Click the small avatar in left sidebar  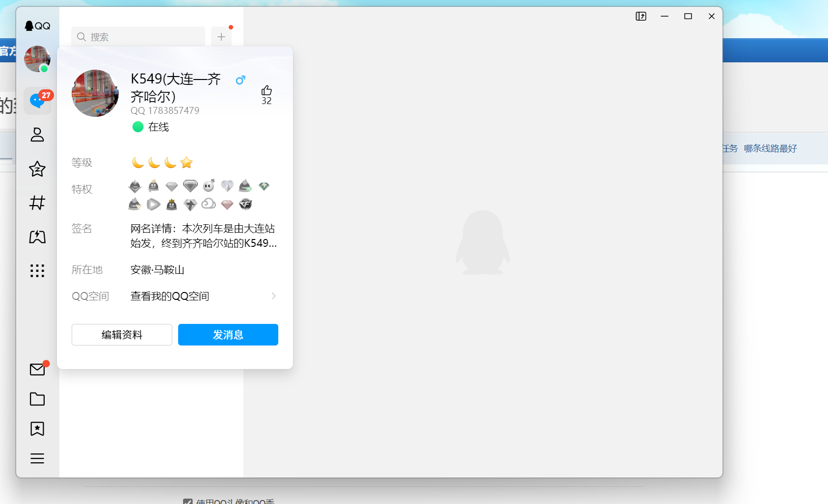click(x=37, y=59)
